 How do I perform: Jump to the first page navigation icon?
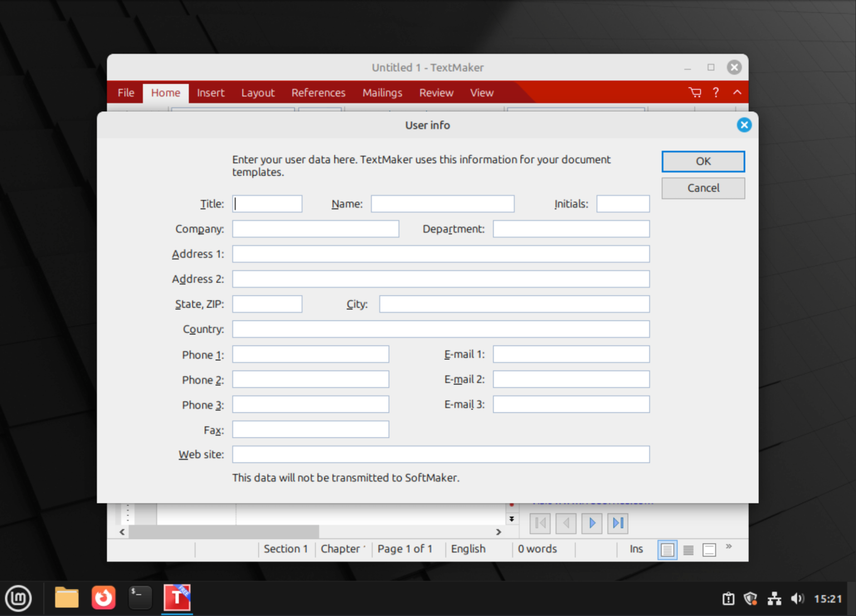[x=539, y=523]
